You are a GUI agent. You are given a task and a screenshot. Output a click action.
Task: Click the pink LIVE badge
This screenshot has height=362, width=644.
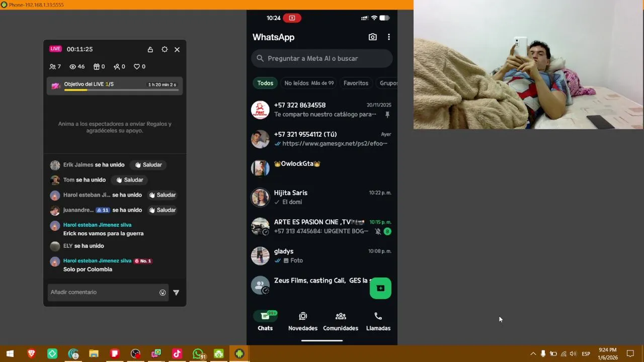55,49
